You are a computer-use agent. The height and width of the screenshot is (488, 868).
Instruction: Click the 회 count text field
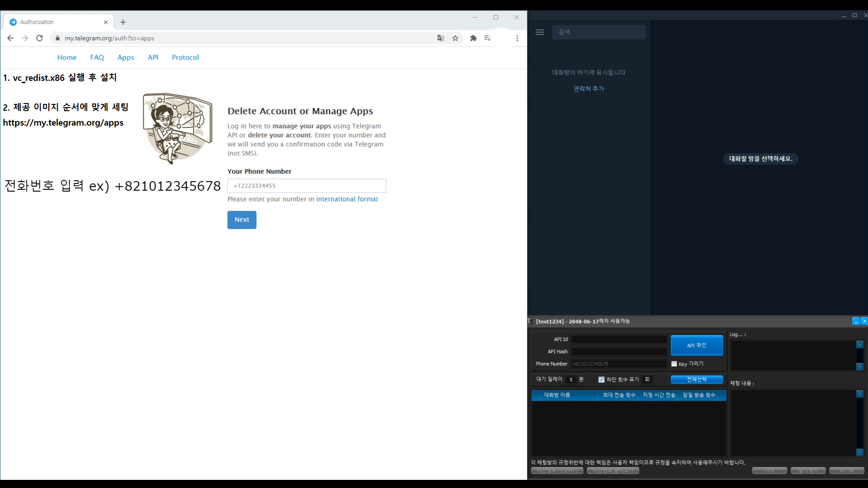tap(647, 380)
